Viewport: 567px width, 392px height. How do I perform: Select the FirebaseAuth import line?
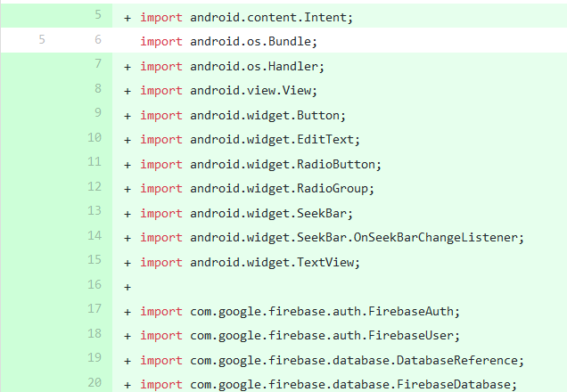pos(300,311)
